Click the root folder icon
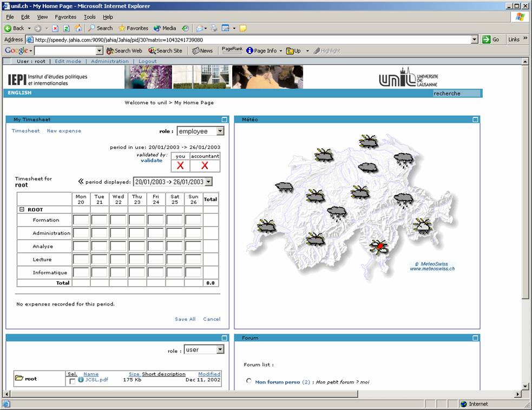The height and width of the screenshot is (410, 532). point(19,378)
